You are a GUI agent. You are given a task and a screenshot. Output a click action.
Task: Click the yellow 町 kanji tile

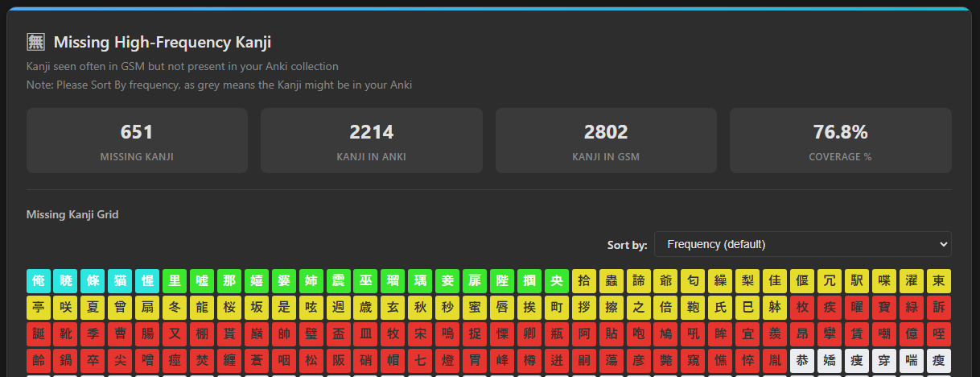557,308
